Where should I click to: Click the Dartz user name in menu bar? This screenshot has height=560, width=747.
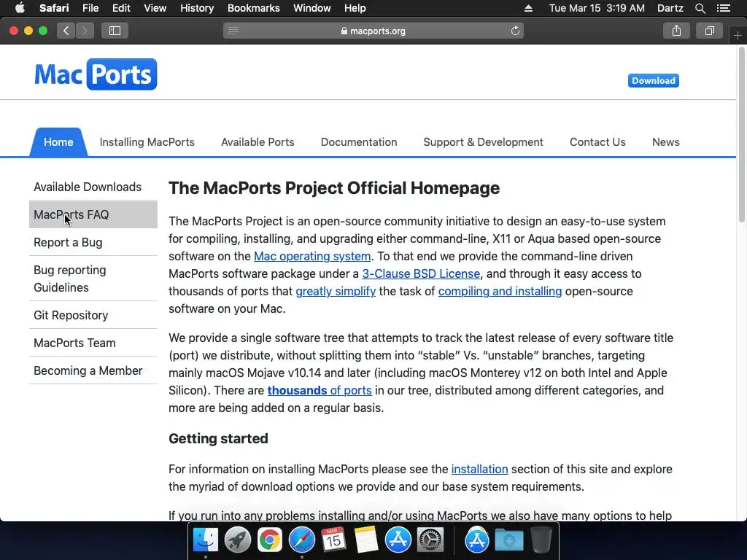tap(670, 8)
